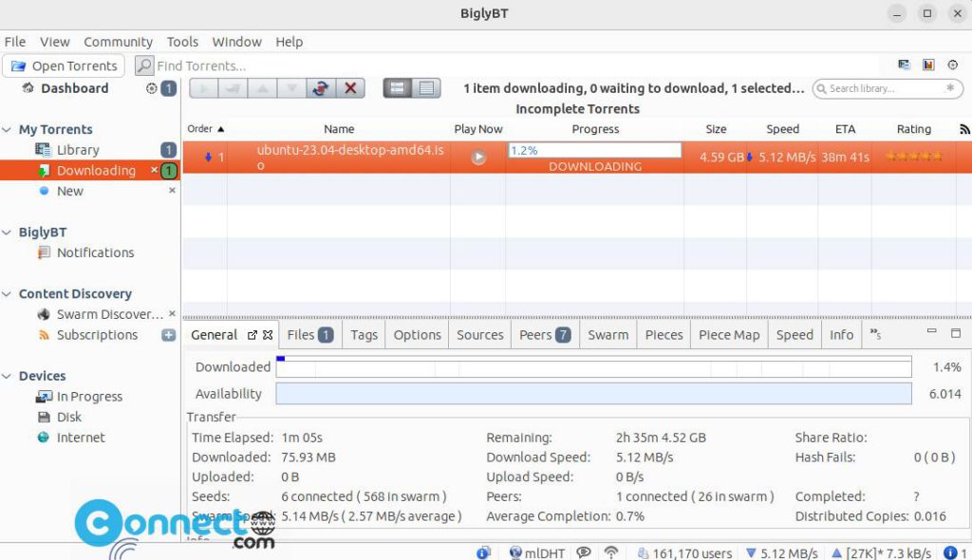The image size is (972, 560).
Task: Click the chat bubble icon in status bar
Action: pos(585,552)
